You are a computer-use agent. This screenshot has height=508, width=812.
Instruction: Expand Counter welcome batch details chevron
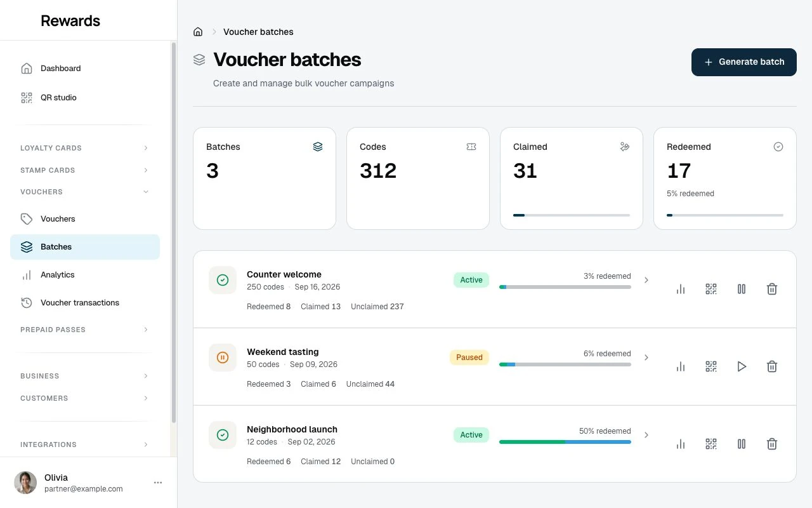646,280
